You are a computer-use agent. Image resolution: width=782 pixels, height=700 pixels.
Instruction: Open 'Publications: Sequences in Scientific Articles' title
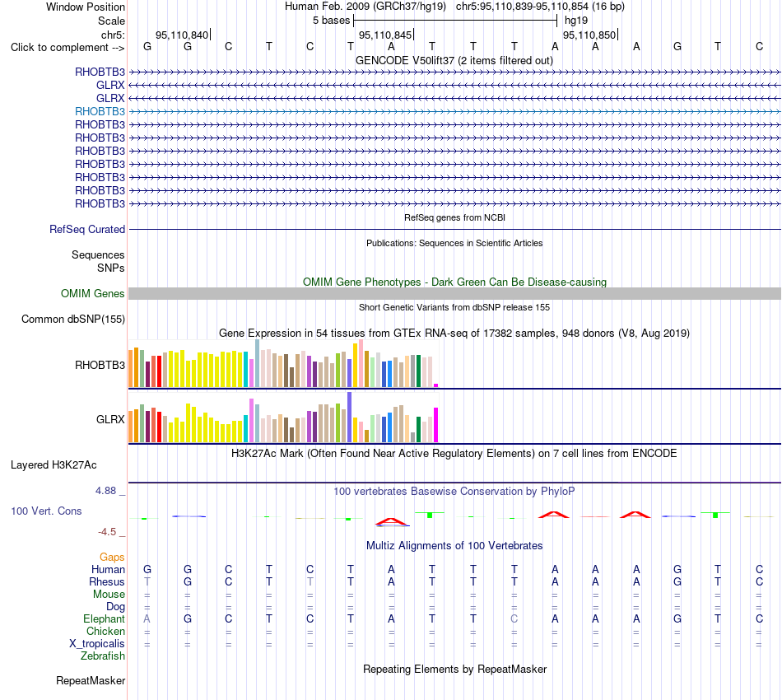click(x=454, y=243)
